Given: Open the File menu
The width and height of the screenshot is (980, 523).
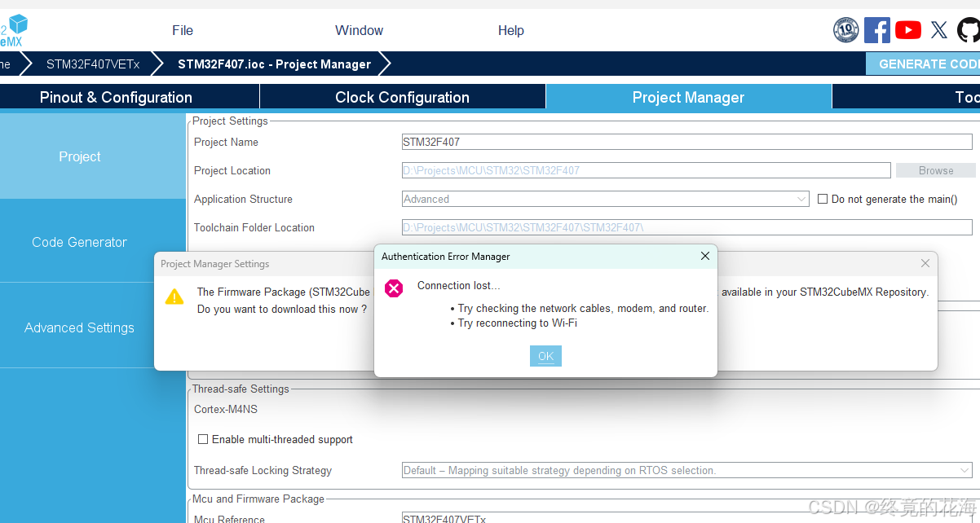Looking at the screenshot, I should [x=183, y=30].
